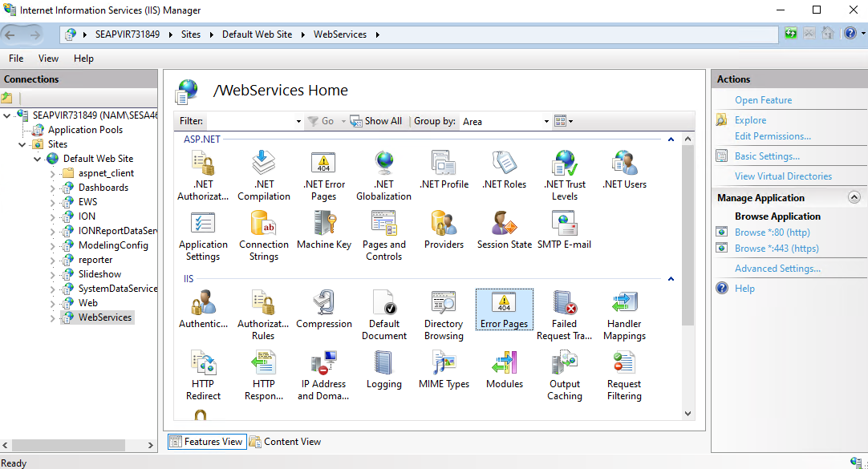Viewport: 868px width, 469px height.
Task: Browse application on *:80 (http)
Action: [x=772, y=232]
